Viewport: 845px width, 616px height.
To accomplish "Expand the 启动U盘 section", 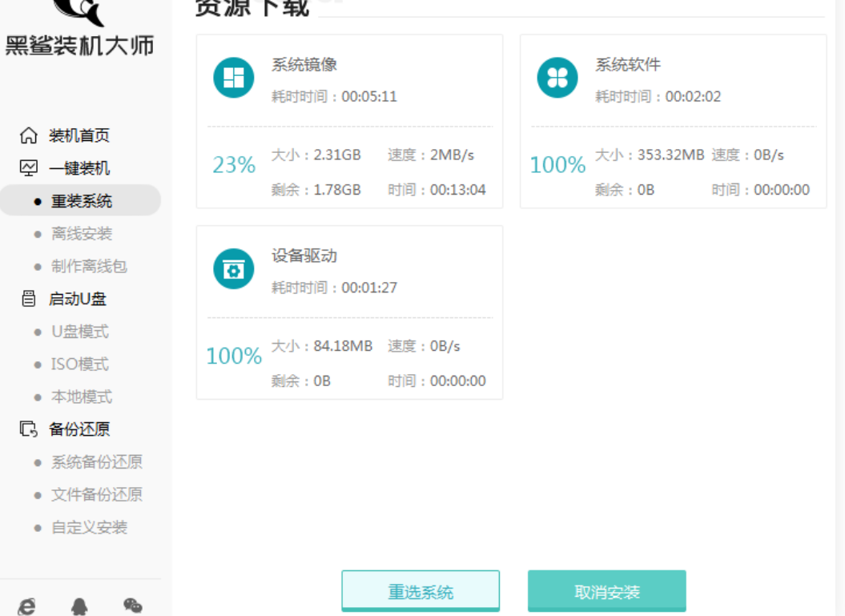I will [77, 299].
